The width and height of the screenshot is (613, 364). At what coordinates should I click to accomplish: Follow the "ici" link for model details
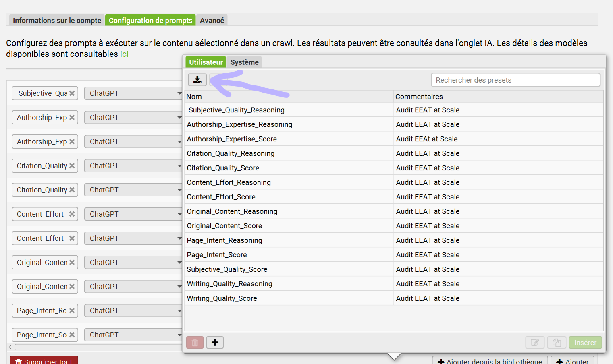(x=124, y=54)
